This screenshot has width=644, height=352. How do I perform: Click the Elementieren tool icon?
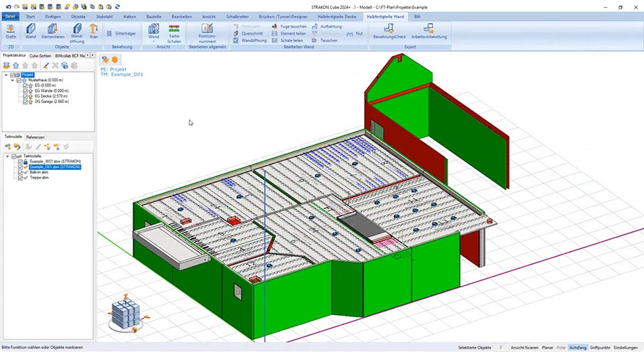[x=53, y=31]
